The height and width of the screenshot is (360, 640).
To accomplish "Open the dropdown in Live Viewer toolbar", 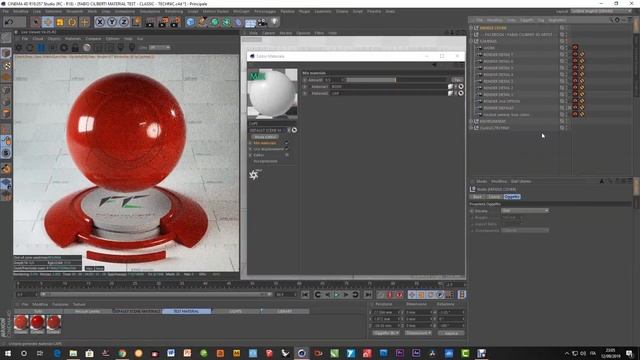I will (160, 48).
